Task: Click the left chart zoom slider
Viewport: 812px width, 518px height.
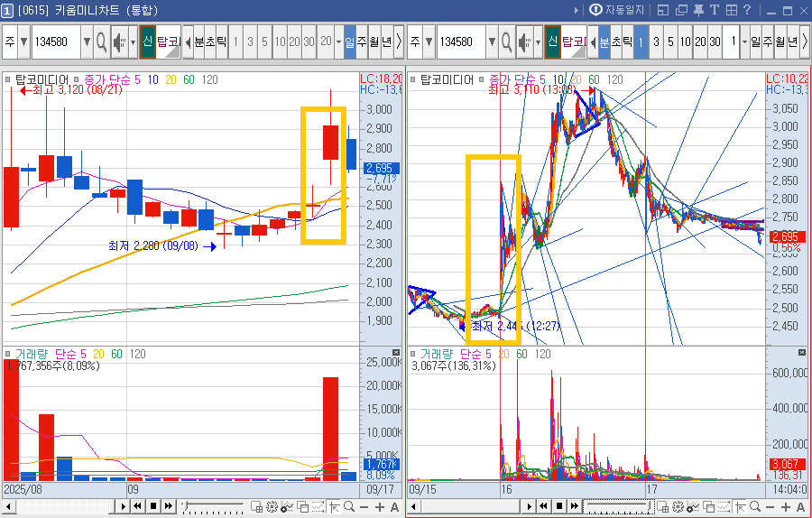Action: [x=212, y=506]
